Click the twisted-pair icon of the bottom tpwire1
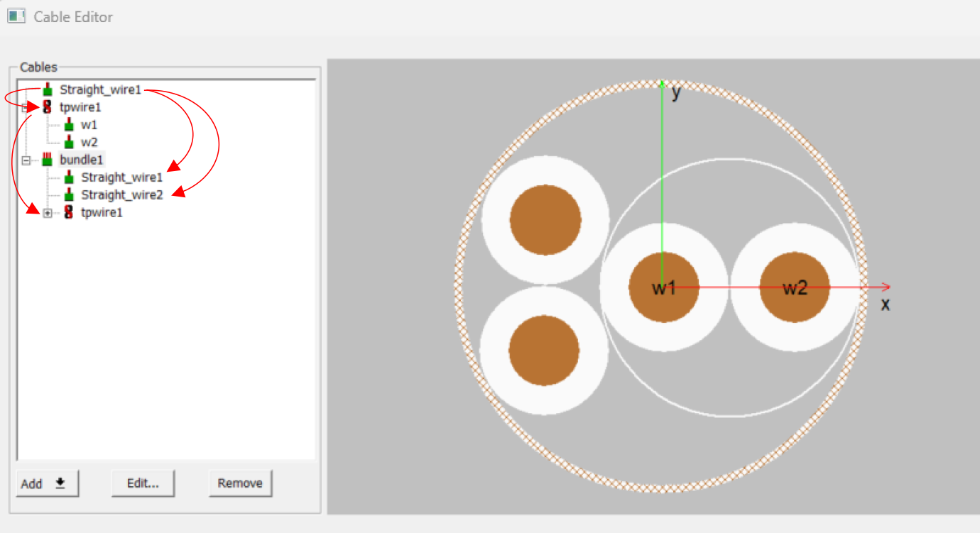 point(67,212)
